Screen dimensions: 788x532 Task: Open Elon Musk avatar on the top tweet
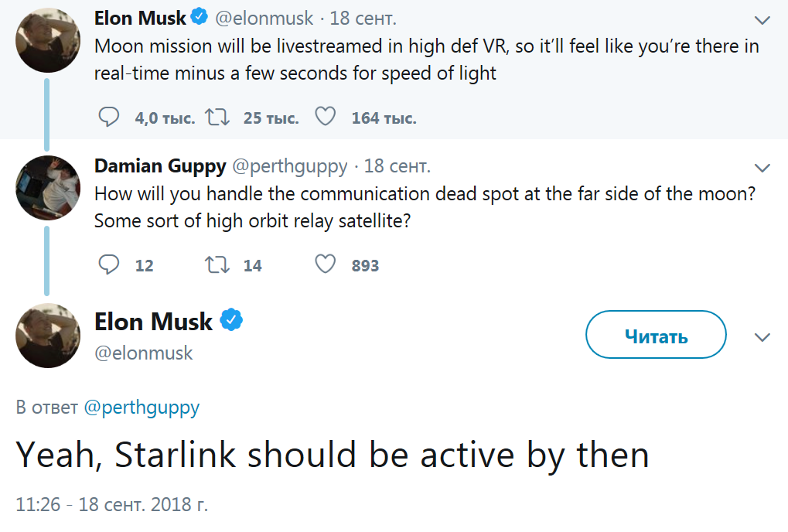pyautogui.click(x=48, y=39)
